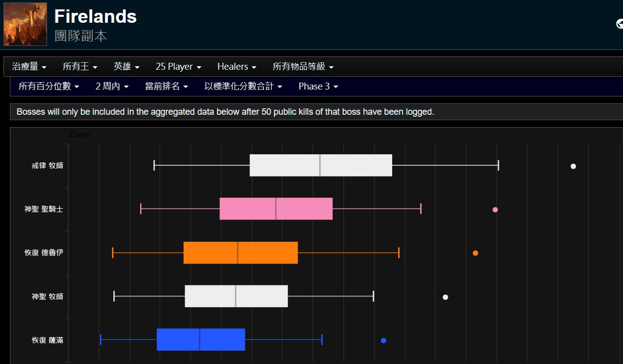This screenshot has height=364, width=623.
Task: Open the 英雄 difficulty dropdown
Action: [126, 66]
